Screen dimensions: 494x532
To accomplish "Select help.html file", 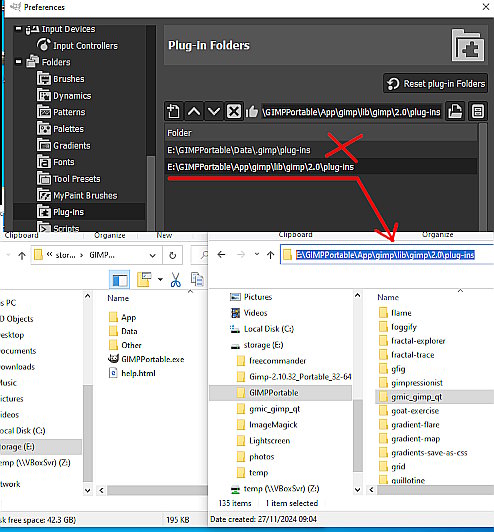I will coord(132,373).
